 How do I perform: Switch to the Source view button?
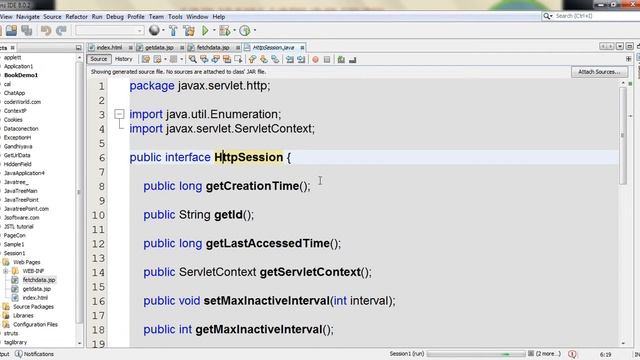(x=99, y=59)
